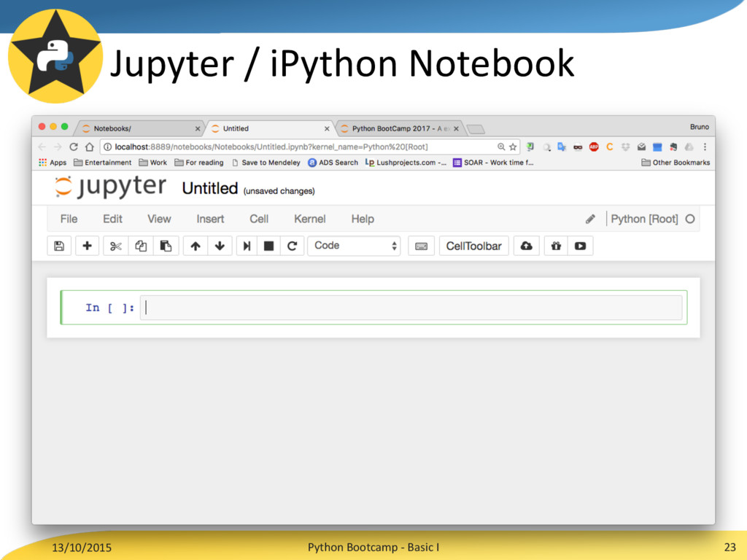Viewport: 747px width, 560px height.
Task: Bookmark this page with star icon
Action: 513,147
